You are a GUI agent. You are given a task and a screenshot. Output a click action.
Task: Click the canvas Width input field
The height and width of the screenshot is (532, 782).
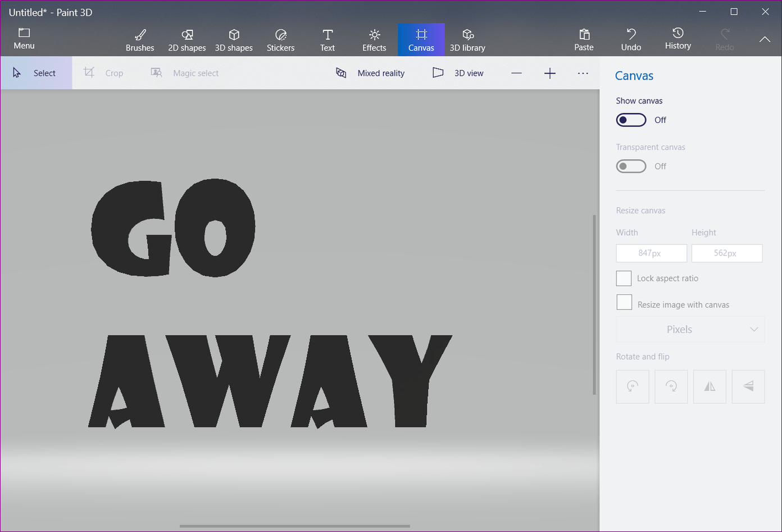tap(651, 253)
